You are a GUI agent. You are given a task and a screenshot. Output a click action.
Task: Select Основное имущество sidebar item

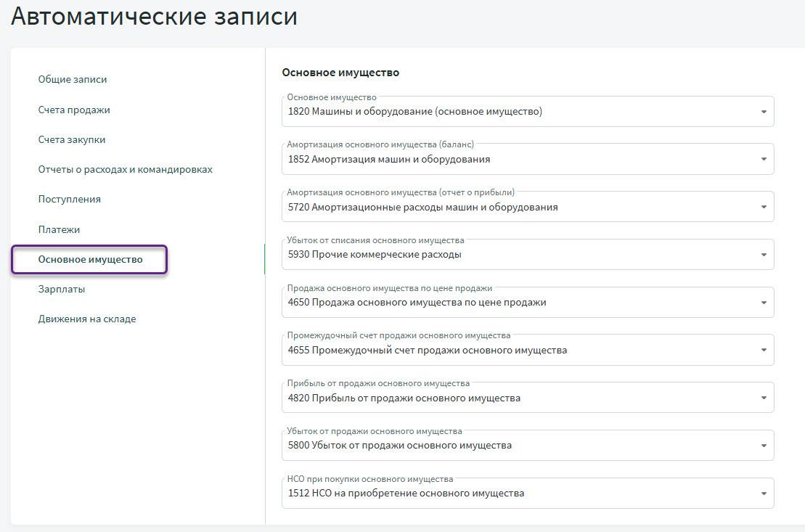(90, 259)
